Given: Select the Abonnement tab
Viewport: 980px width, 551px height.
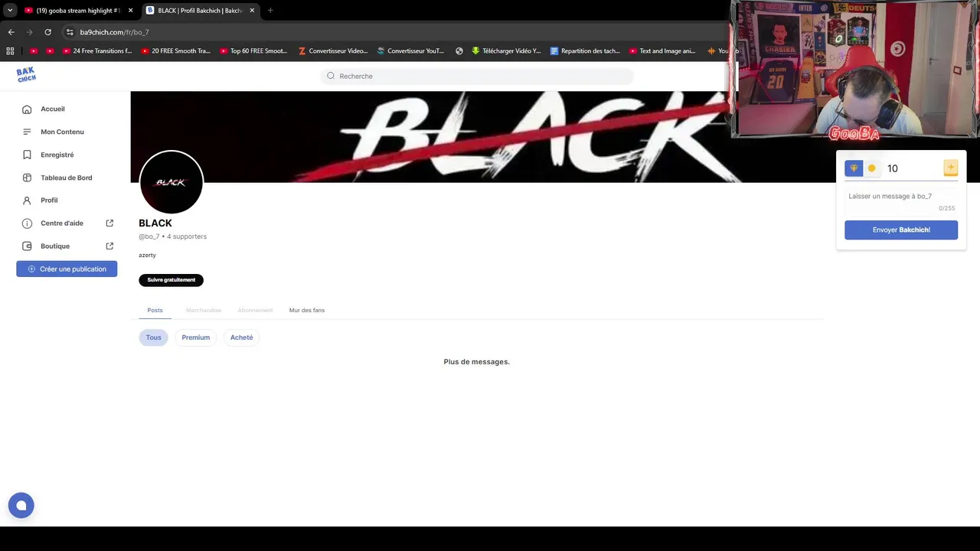Looking at the screenshot, I should (x=255, y=310).
